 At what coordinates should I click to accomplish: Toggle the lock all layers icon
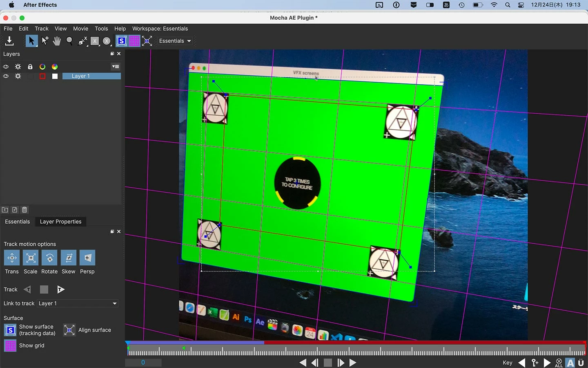(x=30, y=67)
